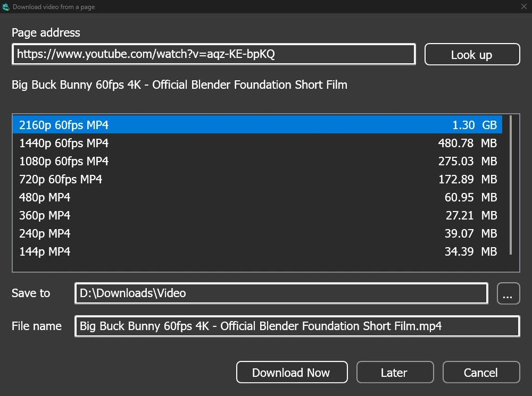Select the 360p MP4 format
532x396 pixels.
[x=257, y=215]
